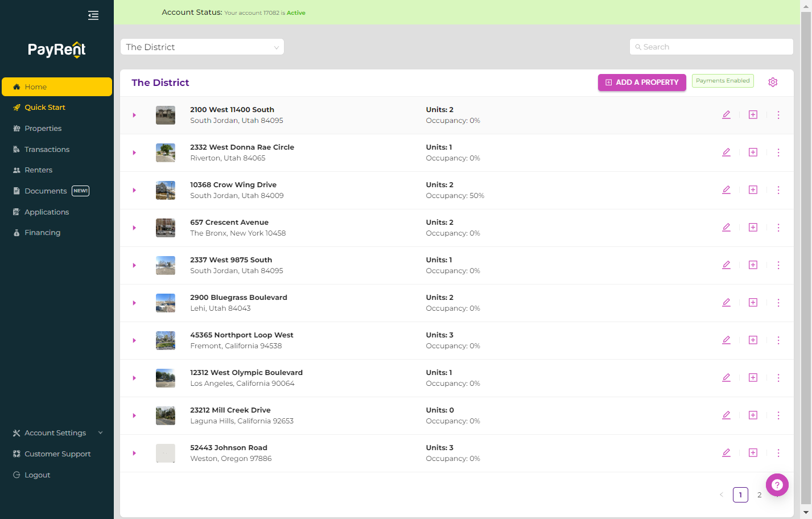This screenshot has height=519, width=812.
Task: Expand the 45365 Northport Loop West row
Action: [x=134, y=340]
